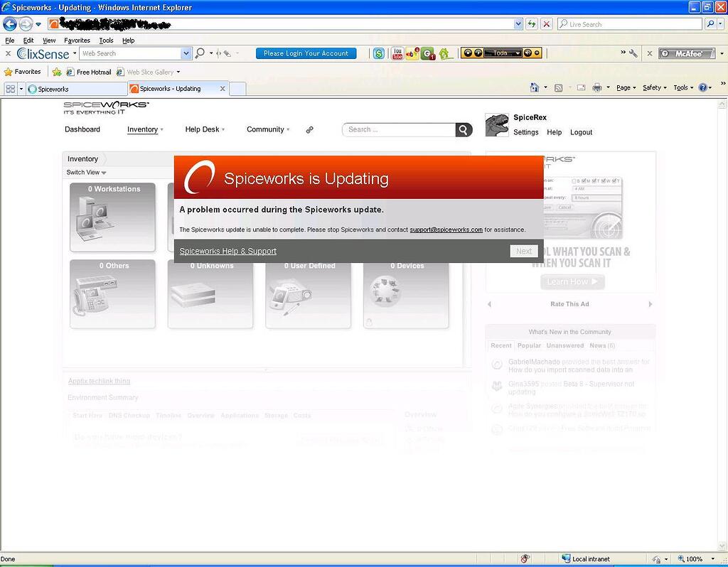The width and height of the screenshot is (728, 567).
Task: Expand the Inventory menu in Spiceworks navigation
Action: coord(145,129)
